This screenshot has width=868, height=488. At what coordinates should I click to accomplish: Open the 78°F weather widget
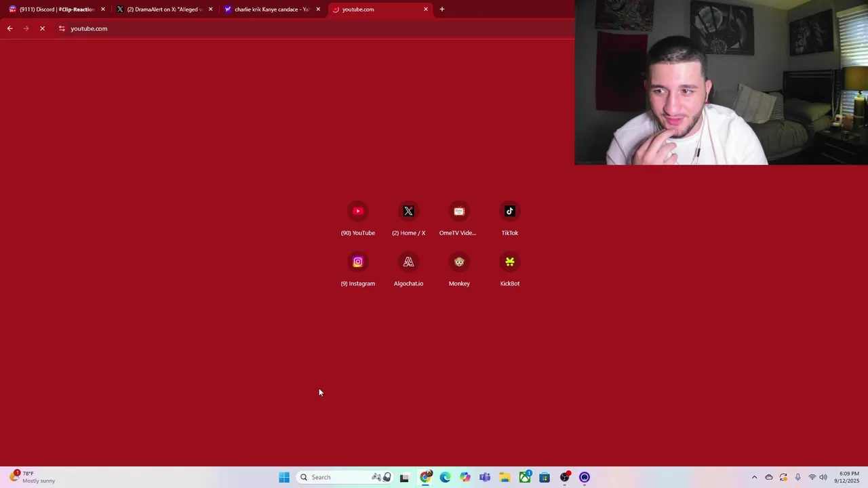(33, 477)
